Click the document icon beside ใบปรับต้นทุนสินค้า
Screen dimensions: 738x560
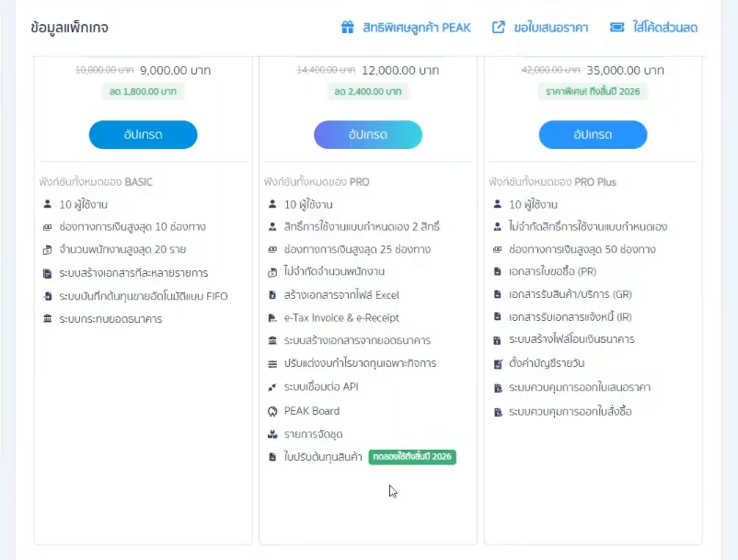(x=272, y=457)
